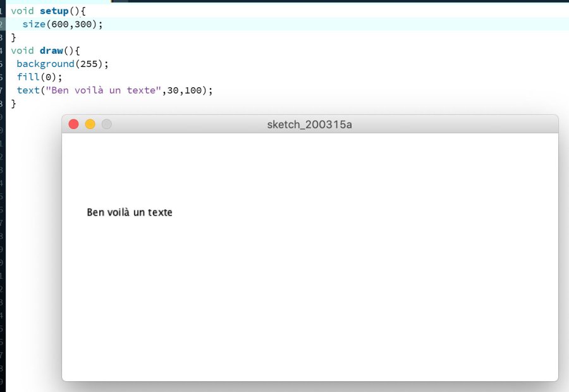Click the void keyword before draw
Screen dimensions: 569x392
(x=22, y=51)
